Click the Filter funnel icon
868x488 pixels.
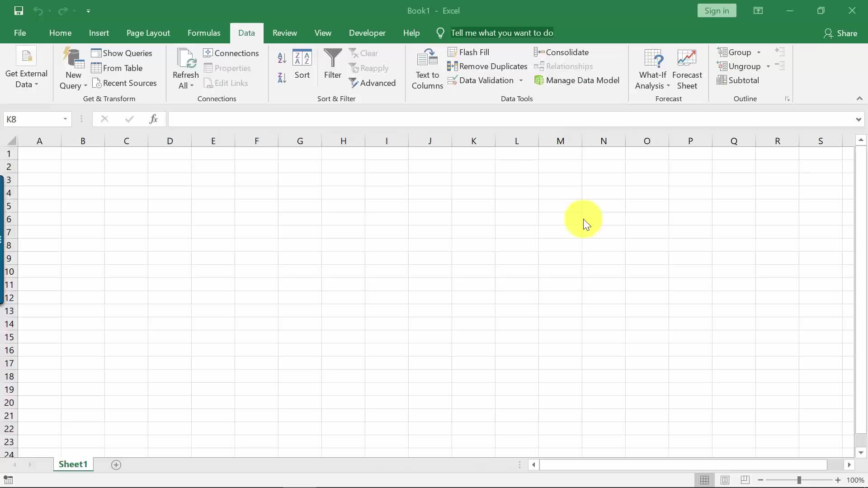333,59
